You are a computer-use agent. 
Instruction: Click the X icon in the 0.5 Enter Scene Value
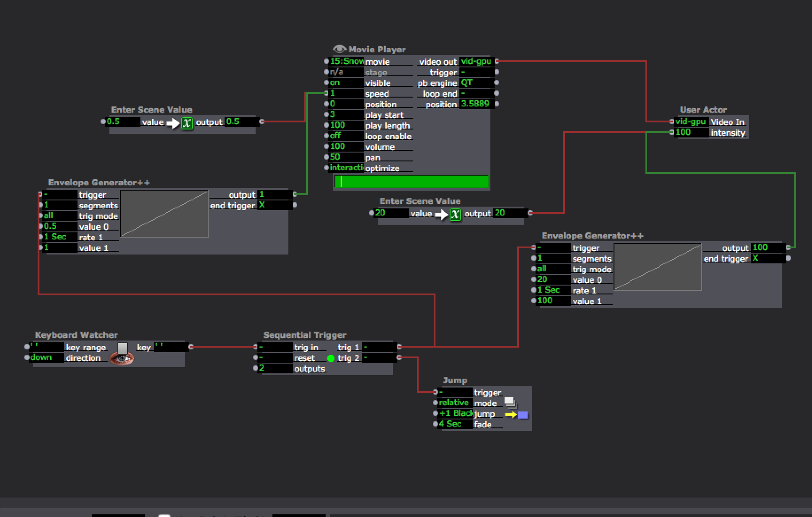point(187,123)
